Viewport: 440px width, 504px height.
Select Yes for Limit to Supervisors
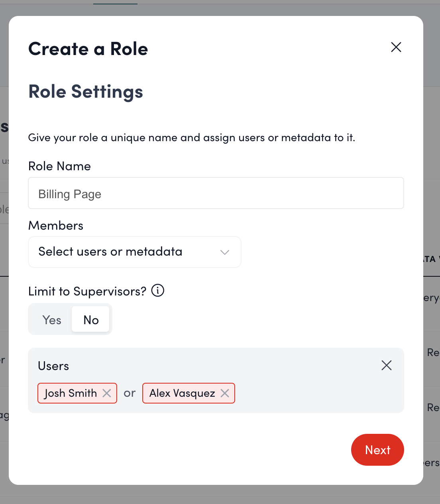tap(52, 320)
